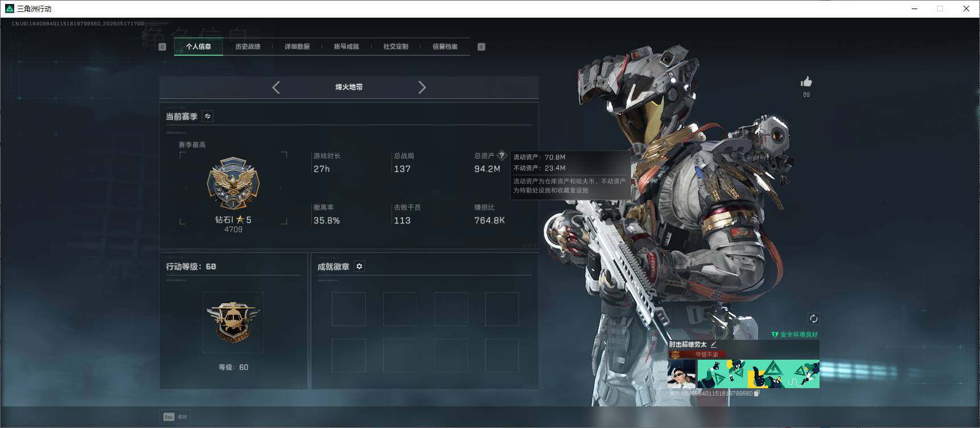Minimize the 三角洲行动 window

click(x=915, y=9)
